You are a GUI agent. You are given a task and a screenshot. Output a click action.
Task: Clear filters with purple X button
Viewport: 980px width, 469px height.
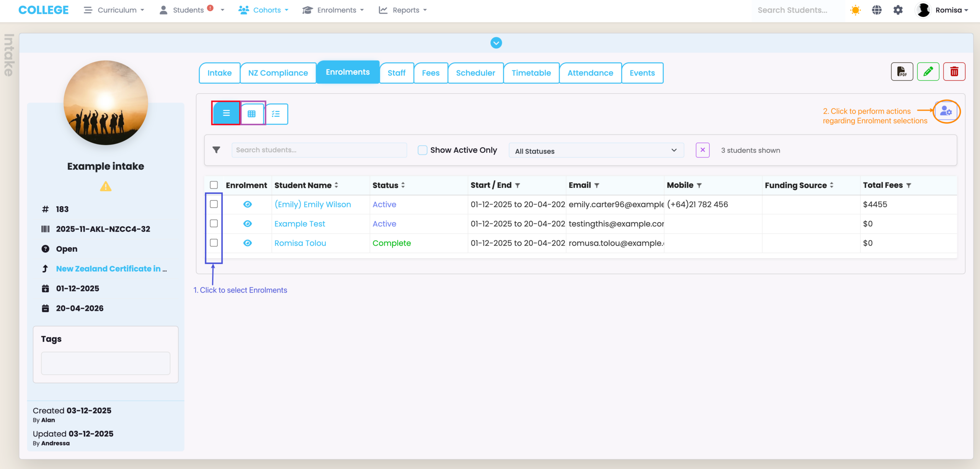click(x=702, y=150)
